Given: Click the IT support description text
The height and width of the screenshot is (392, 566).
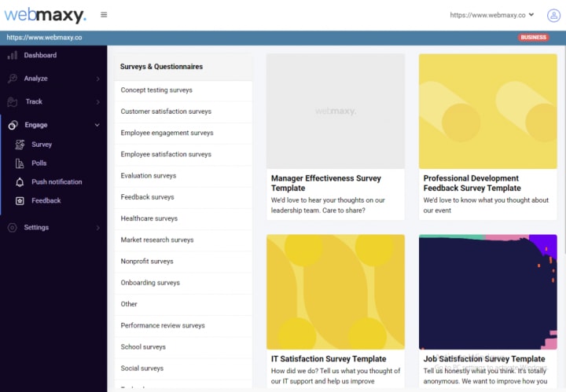Looking at the screenshot, I should 336,376.
